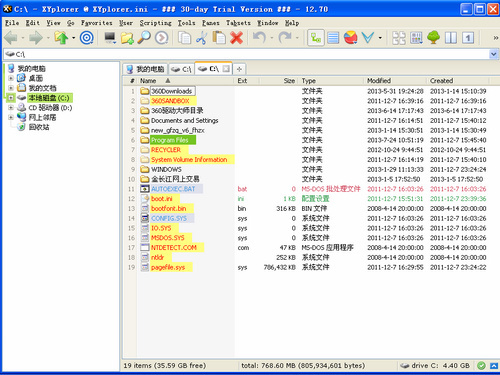
Task: Click the red X Delete icon
Action: pyautogui.click(x=236, y=38)
